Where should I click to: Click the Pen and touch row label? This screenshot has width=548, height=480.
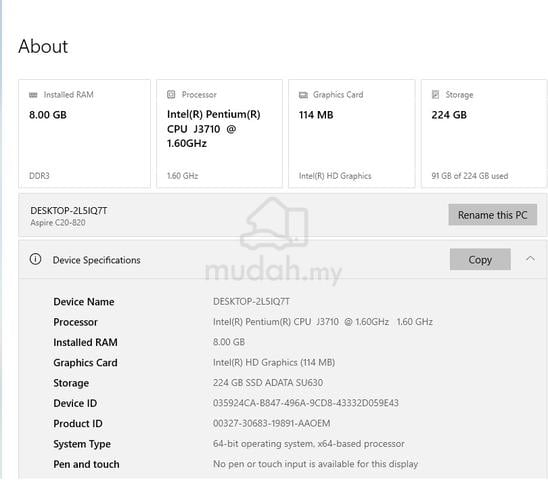(86, 464)
